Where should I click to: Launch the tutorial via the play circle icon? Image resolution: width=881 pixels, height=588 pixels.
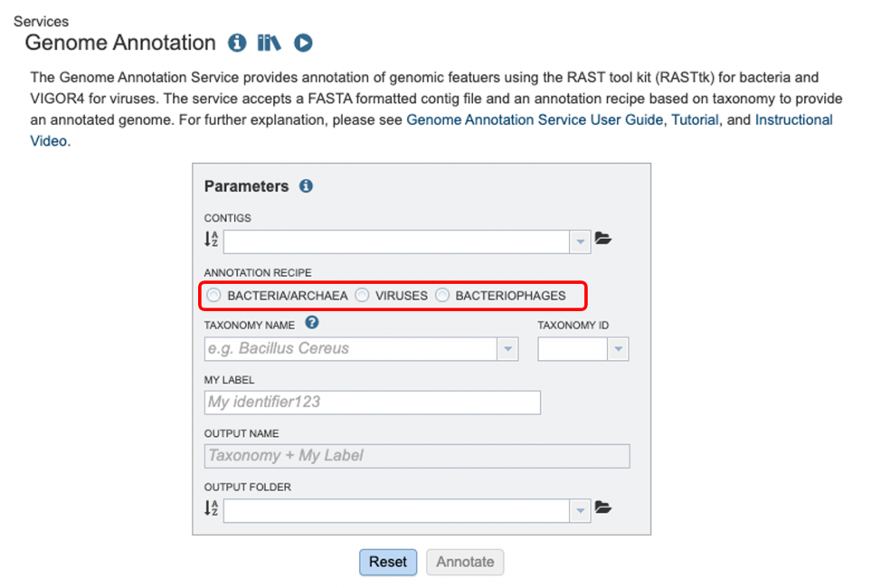[x=301, y=43]
